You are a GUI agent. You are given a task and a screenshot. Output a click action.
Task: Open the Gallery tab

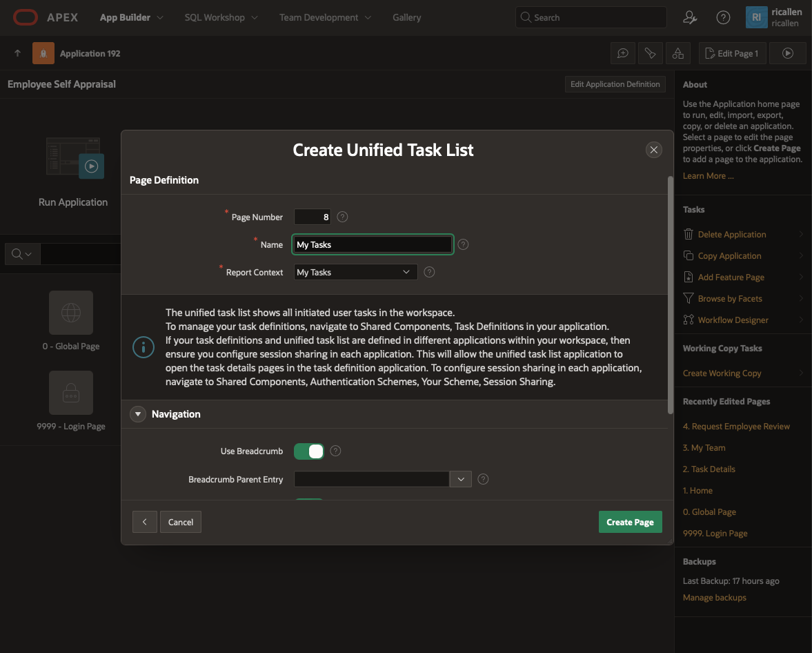pyautogui.click(x=406, y=17)
